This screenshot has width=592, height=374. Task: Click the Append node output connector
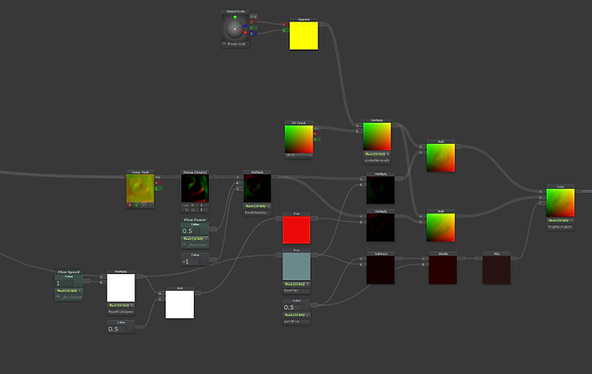pyautogui.click(x=322, y=25)
